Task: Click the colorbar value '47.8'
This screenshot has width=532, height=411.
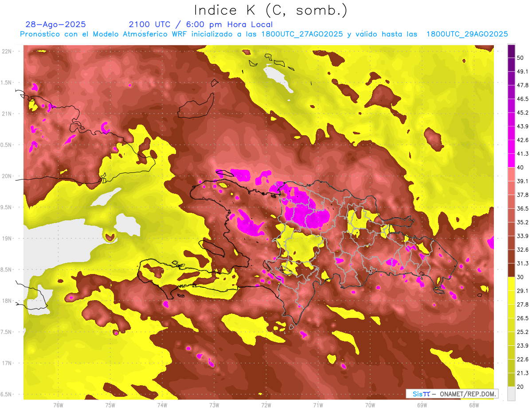Action: (x=523, y=85)
